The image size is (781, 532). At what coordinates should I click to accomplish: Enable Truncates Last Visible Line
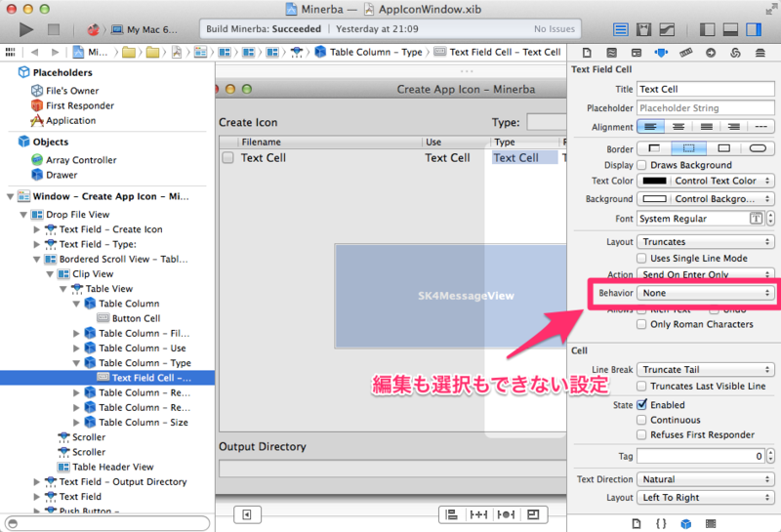point(642,386)
